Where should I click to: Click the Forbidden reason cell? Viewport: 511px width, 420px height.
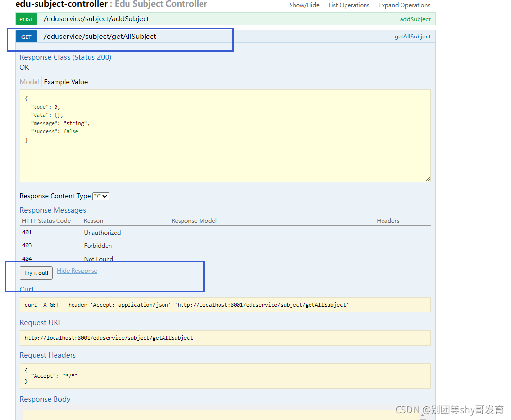[98, 246]
